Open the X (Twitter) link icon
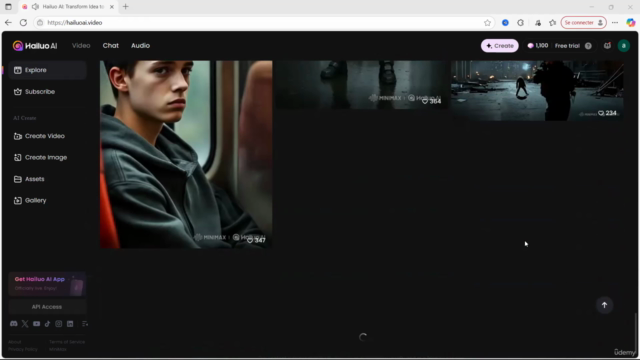The height and width of the screenshot is (360, 640). (x=25, y=324)
